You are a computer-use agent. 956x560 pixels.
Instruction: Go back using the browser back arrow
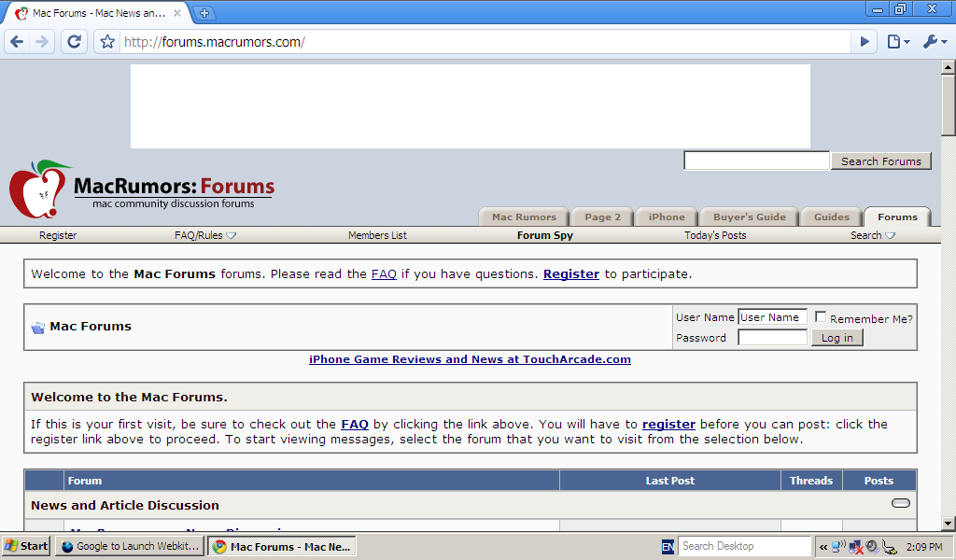tap(17, 41)
